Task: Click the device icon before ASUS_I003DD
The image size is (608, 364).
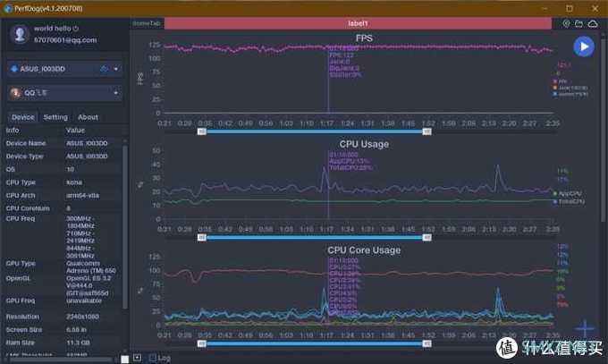Action: click(14, 69)
